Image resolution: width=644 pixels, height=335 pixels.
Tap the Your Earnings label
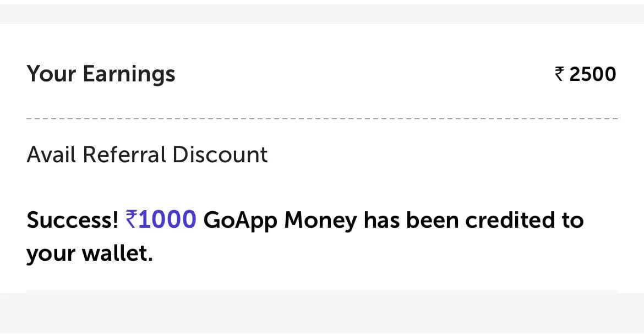click(x=101, y=74)
